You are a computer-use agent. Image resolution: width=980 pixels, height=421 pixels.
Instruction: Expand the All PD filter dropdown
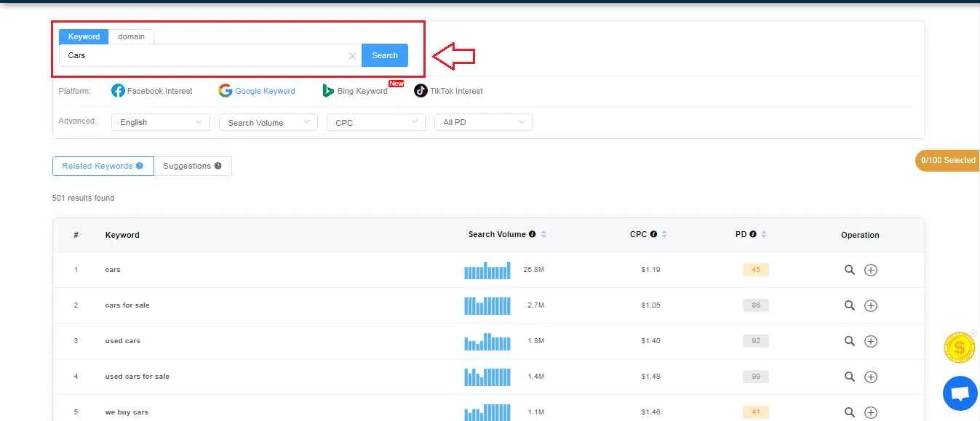pos(483,122)
